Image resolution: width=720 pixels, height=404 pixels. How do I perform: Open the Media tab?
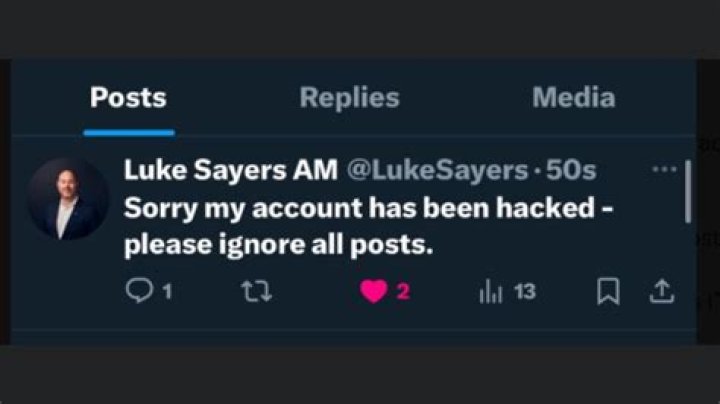click(573, 97)
